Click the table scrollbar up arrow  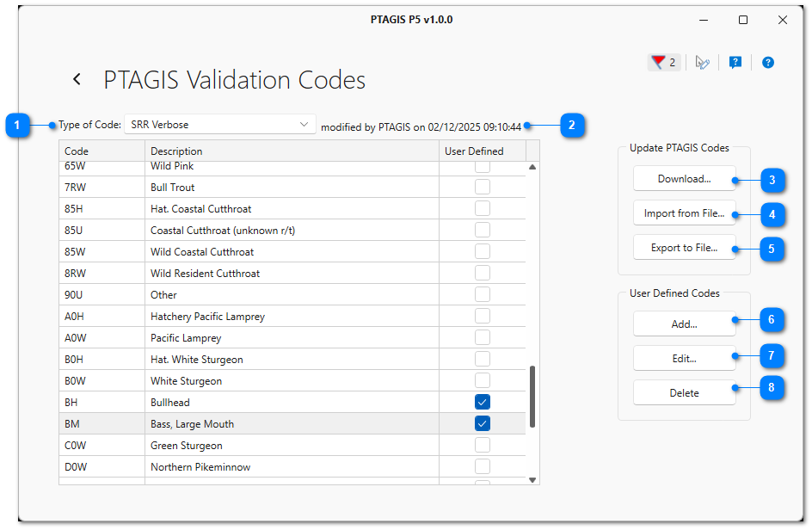[x=532, y=167]
